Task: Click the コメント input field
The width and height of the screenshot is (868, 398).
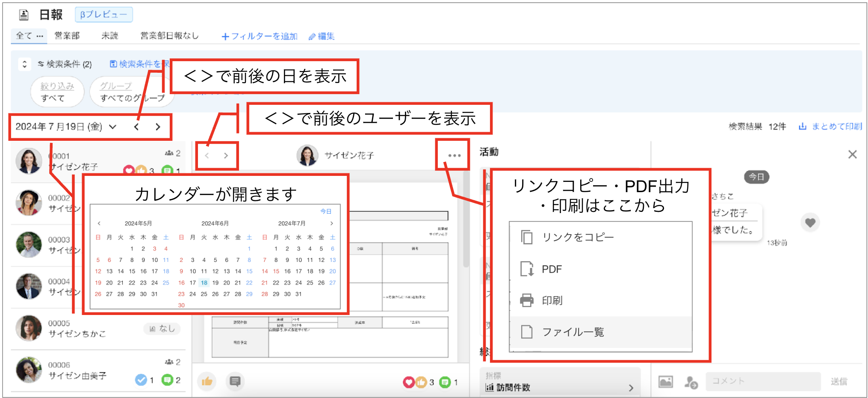Action: coord(763,381)
